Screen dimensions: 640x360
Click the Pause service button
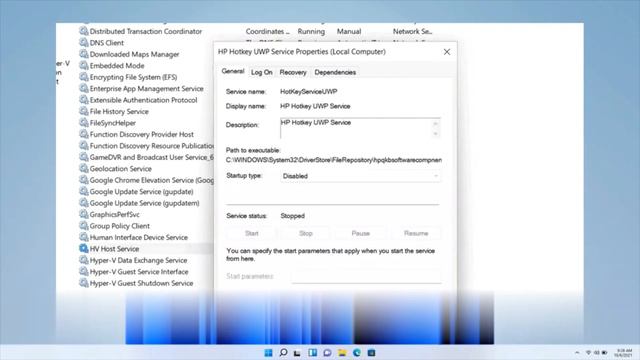pos(360,233)
